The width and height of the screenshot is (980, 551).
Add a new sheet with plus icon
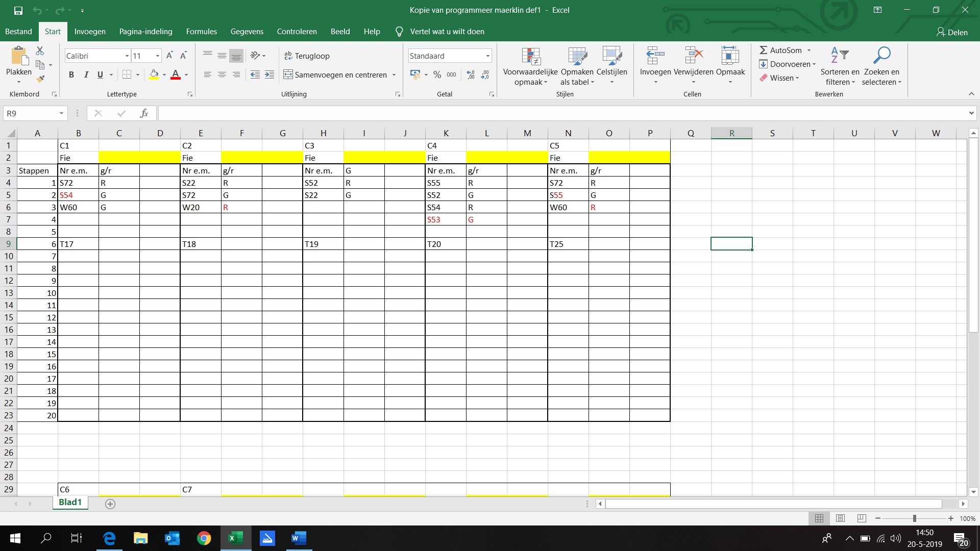[110, 504]
